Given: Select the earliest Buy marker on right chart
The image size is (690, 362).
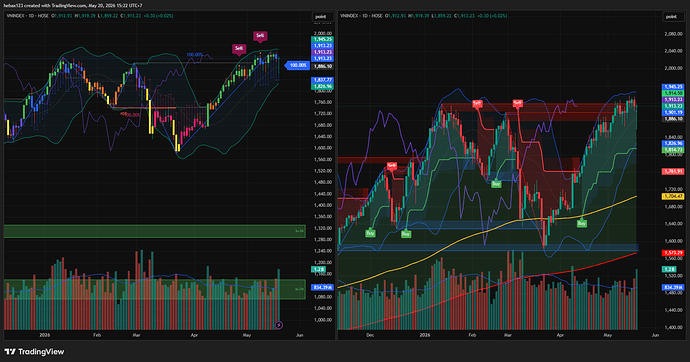Looking at the screenshot, I should tap(370, 233).
